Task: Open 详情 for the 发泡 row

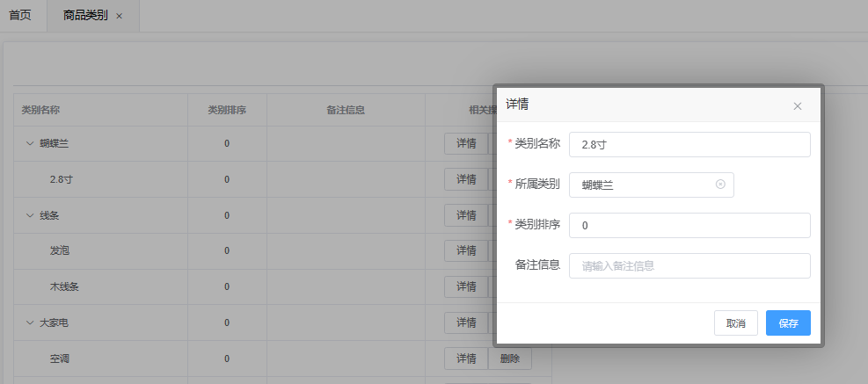Action: click(466, 251)
